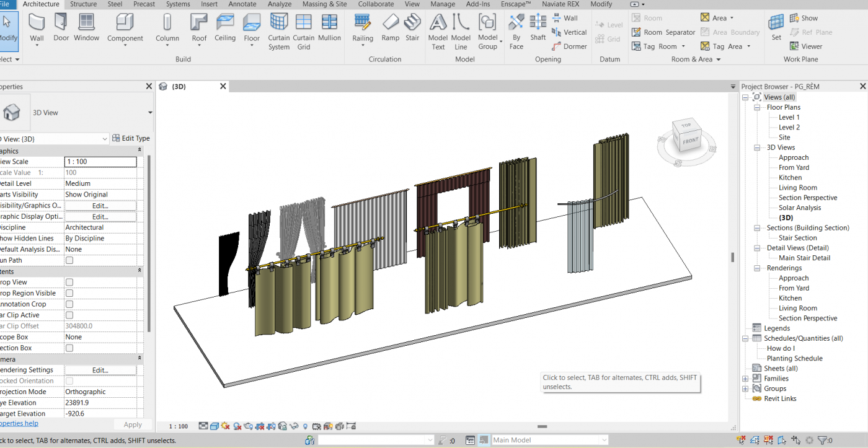Check the Sun Path checkbox
The height and width of the screenshot is (448, 868).
coord(69,260)
